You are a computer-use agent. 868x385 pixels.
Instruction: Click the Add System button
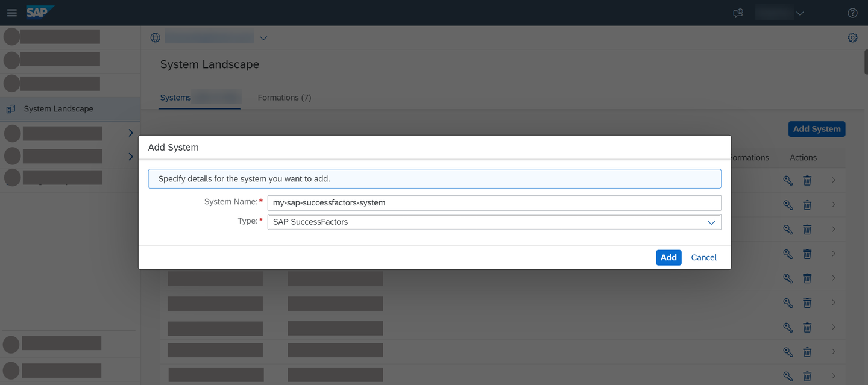[x=817, y=129]
